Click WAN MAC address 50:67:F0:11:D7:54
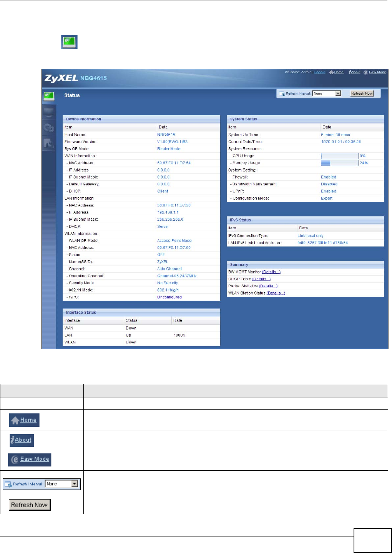The image size is (392, 553). tap(174, 163)
